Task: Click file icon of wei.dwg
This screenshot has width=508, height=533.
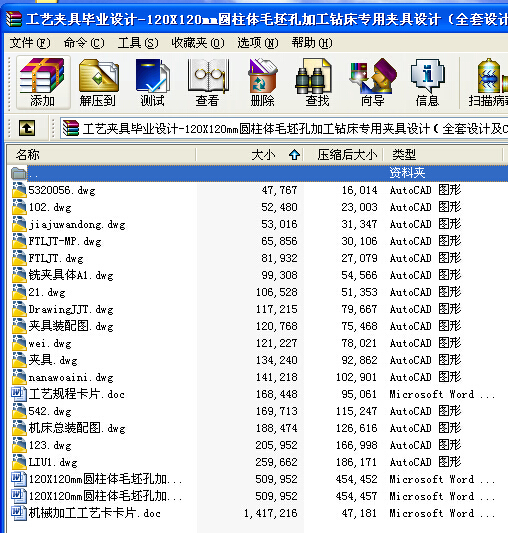Action: [x=19, y=343]
